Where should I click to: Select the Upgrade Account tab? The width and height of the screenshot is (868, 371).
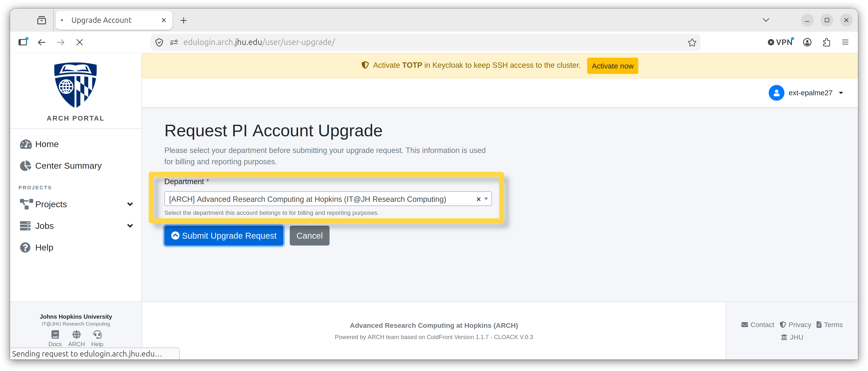click(x=114, y=20)
